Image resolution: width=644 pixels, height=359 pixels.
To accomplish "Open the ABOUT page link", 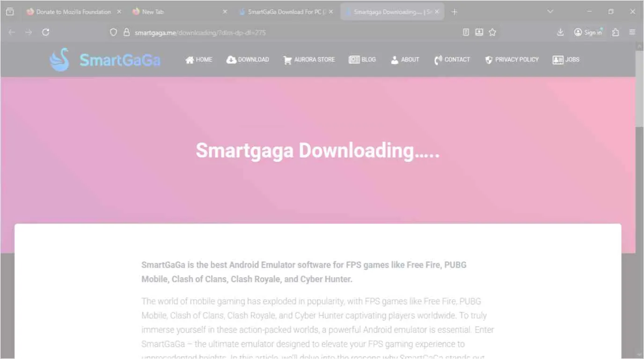I will click(405, 60).
